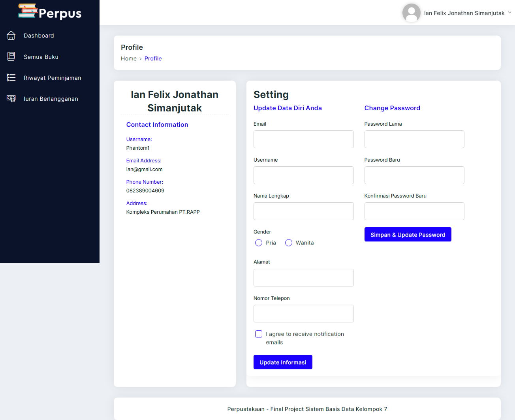Select the Pria gender radio button
515x420 pixels.
click(259, 243)
